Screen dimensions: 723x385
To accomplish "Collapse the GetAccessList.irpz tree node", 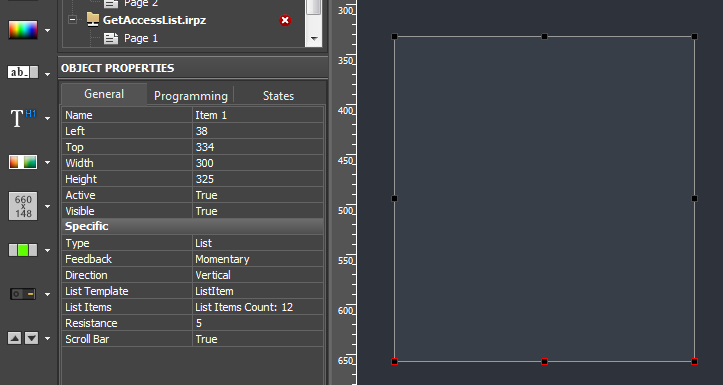I will point(72,20).
